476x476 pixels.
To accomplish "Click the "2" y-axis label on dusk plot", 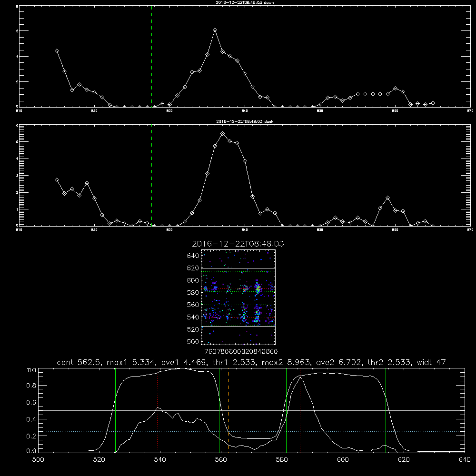I will [x=18, y=192].
